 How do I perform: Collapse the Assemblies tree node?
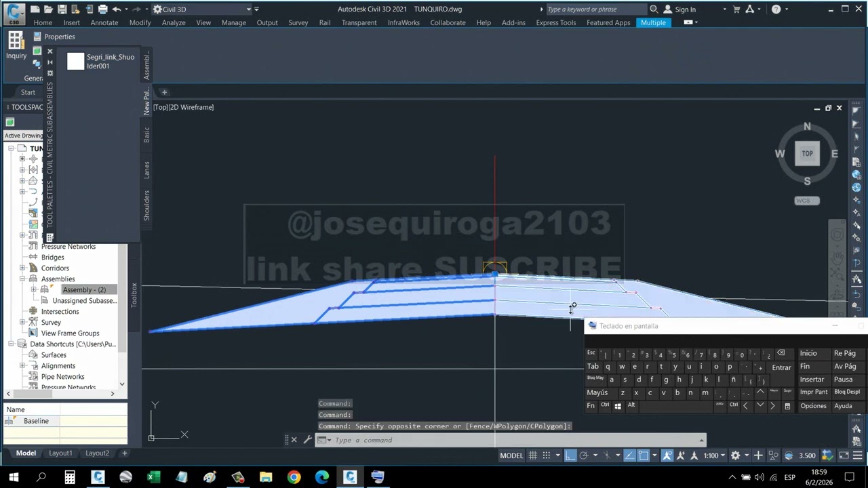pyautogui.click(x=22, y=279)
